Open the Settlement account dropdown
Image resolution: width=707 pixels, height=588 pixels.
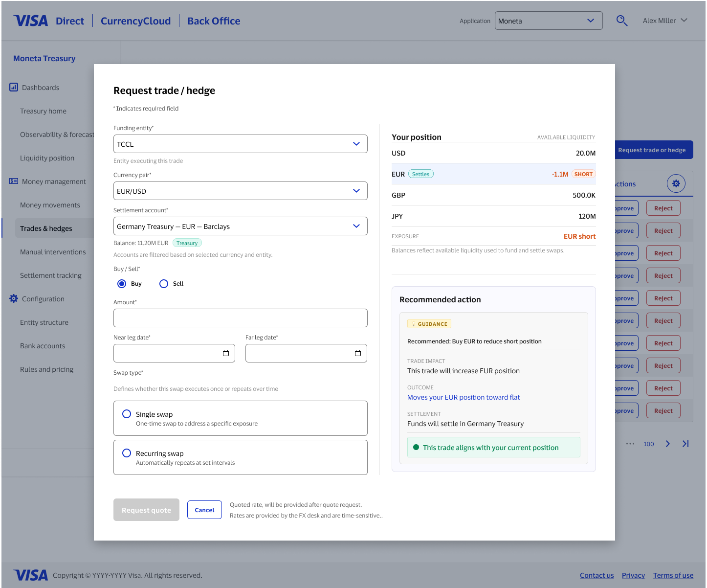[x=241, y=226]
